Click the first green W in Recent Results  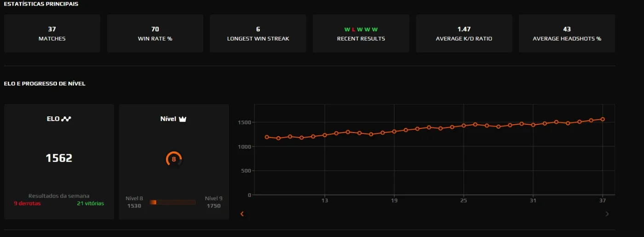[347, 29]
